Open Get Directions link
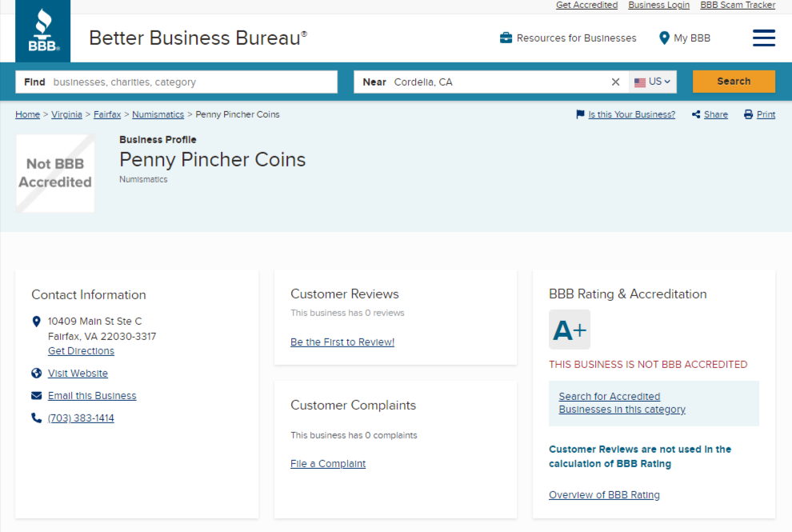The height and width of the screenshot is (532, 792). [81, 351]
